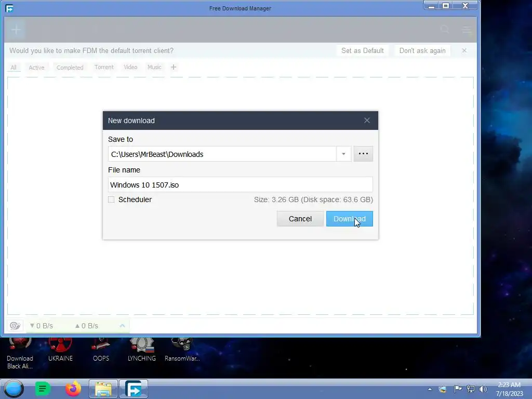Click the FDM logo in title bar
Screen dimensions: 532x399
pos(9,8)
